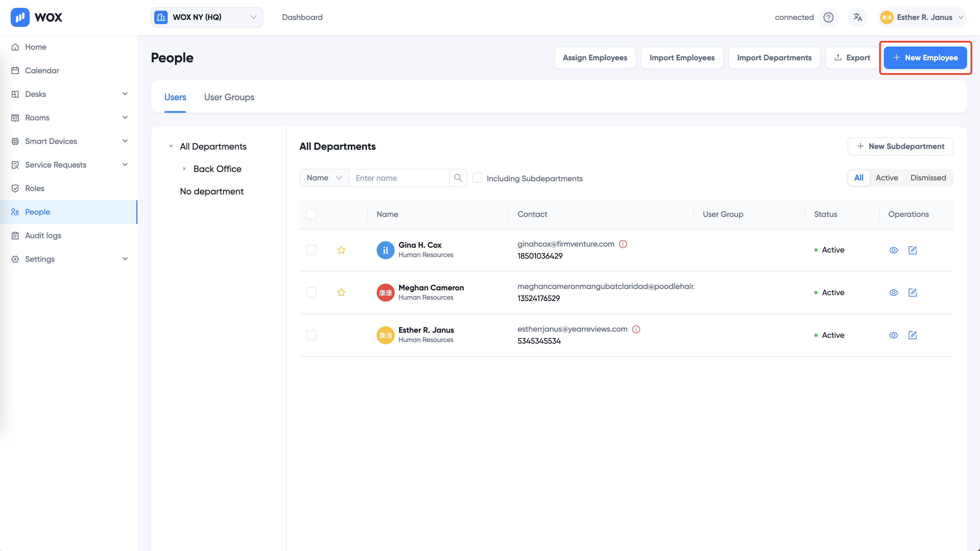980x551 pixels.
Task: Click the Smart Devices sidebar icon
Action: click(15, 141)
